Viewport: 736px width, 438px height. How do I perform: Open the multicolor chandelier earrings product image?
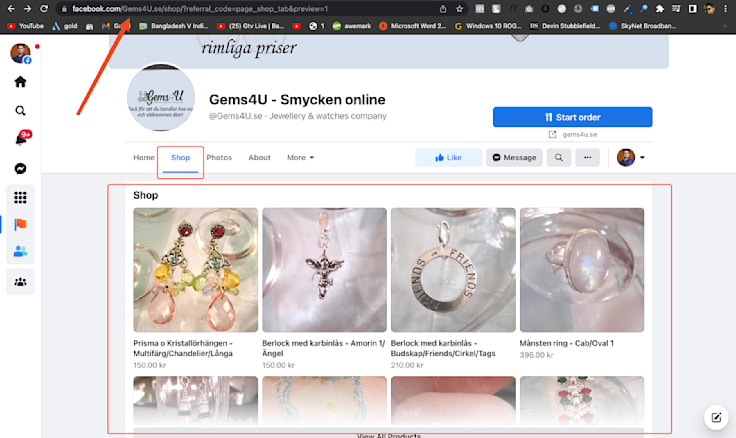pyautogui.click(x=195, y=270)
